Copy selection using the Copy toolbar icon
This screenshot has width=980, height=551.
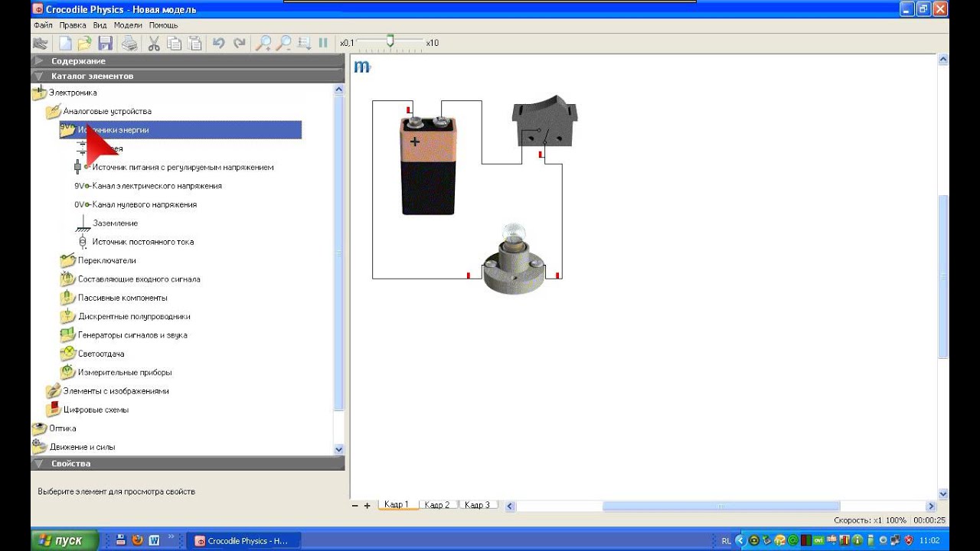[x=175, y=44]
